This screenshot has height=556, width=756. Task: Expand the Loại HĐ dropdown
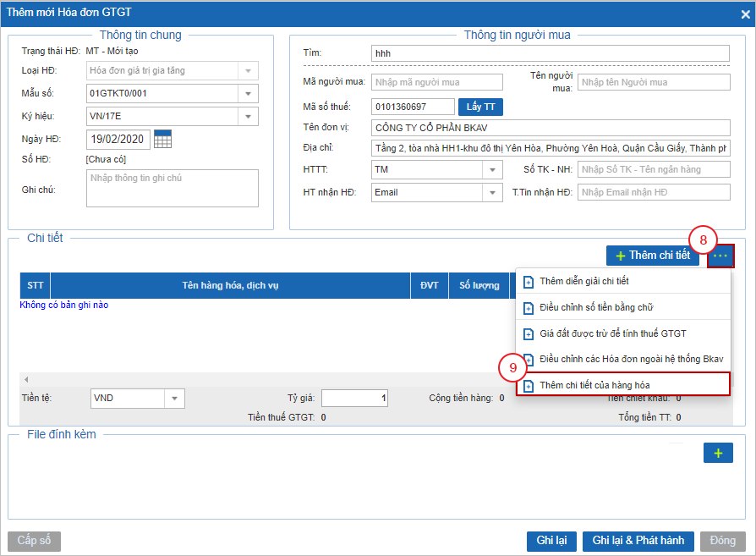pos(249,71)
